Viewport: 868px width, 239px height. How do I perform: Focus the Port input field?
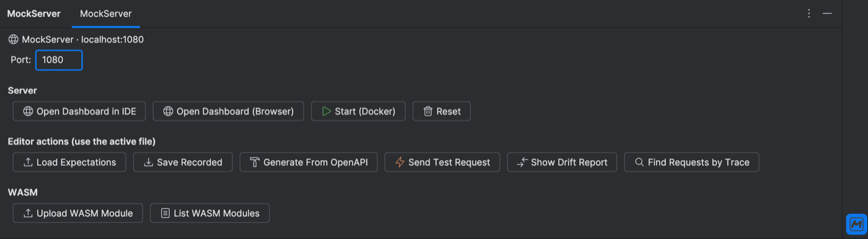pyautogui.click(x=59, y=60)
